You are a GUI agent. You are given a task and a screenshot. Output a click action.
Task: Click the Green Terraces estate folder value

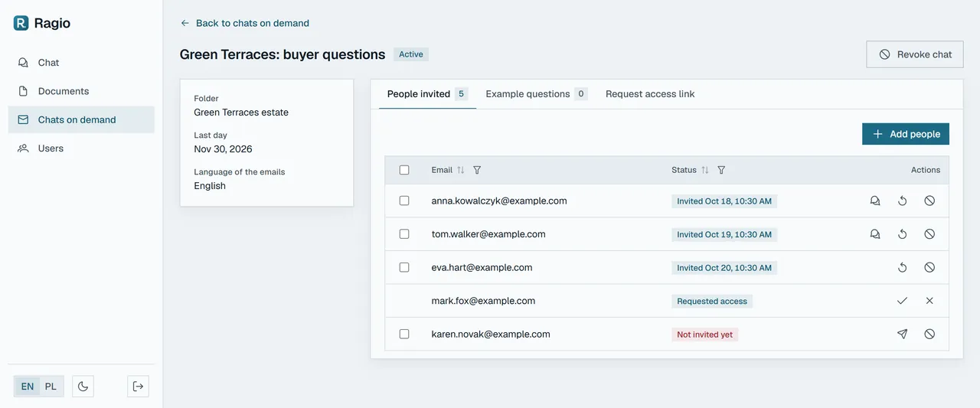click(x=241, y=113)
